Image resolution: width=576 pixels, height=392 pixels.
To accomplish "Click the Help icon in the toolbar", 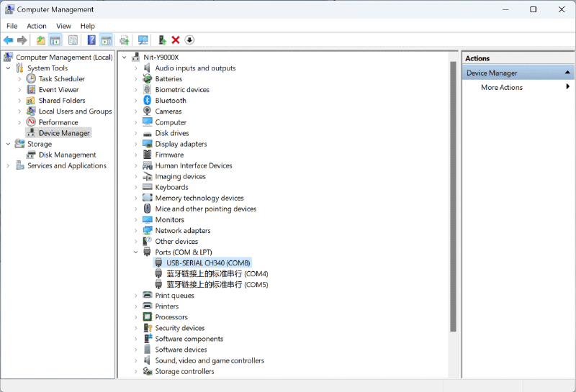I will tap(91, 40).
